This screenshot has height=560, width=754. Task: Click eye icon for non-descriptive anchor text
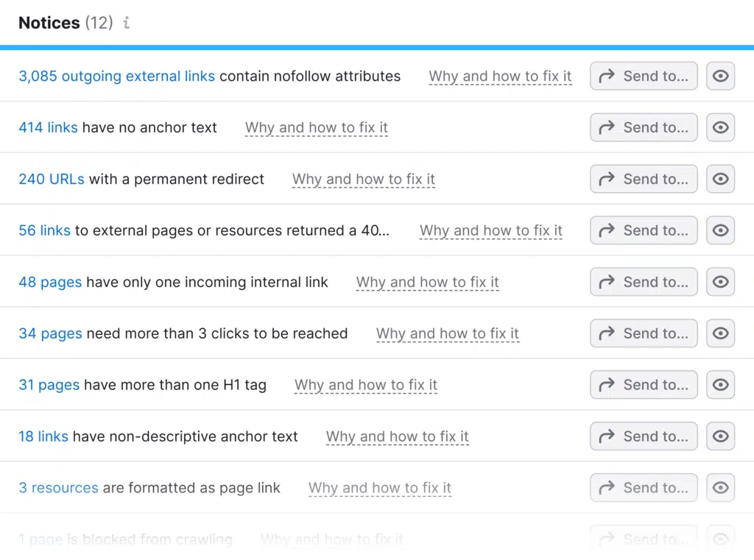click(720, 436)
